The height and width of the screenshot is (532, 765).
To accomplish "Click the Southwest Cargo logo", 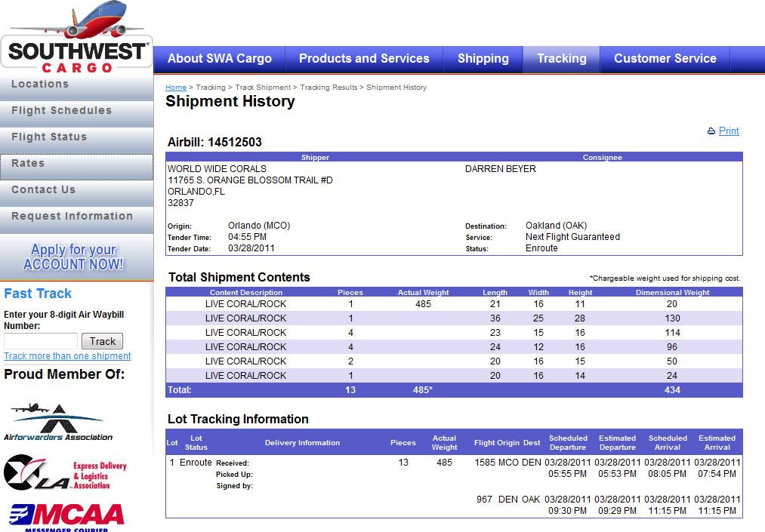I will point(76,38).
